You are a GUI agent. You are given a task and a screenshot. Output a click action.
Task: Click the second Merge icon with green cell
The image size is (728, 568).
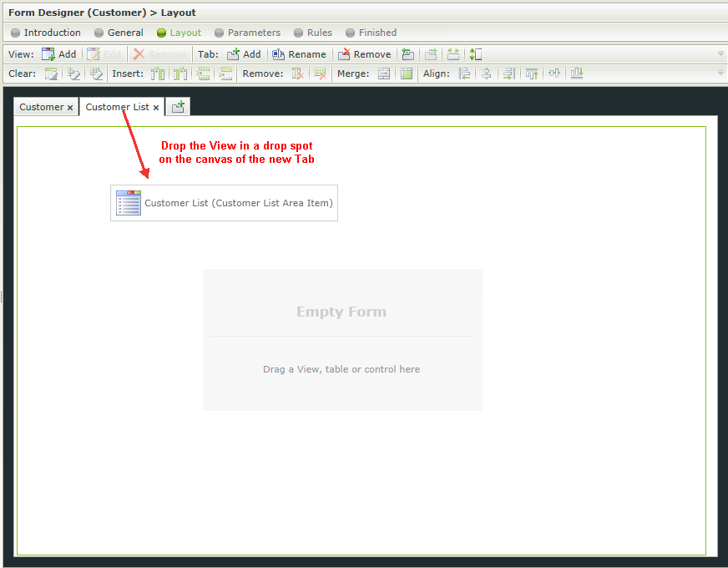point(407,74)
